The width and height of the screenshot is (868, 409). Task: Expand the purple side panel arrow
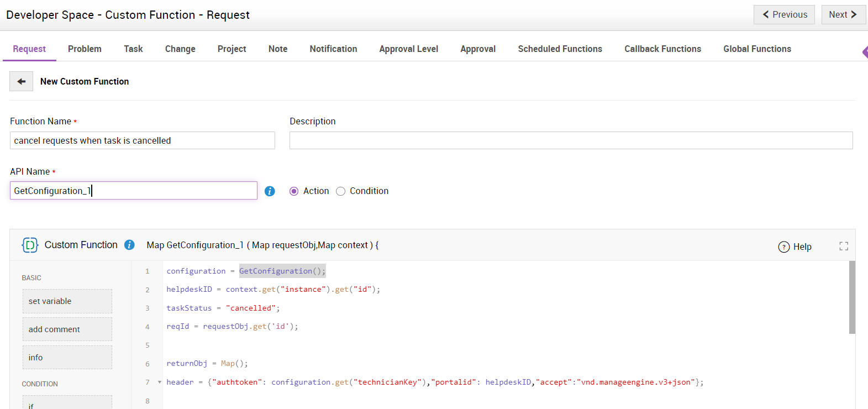(x=865, y=52)
